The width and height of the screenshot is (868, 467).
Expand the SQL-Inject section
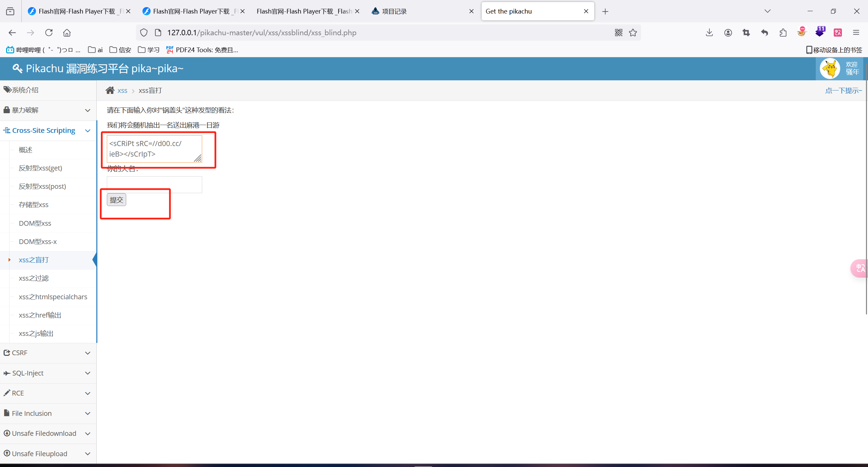[48, 373]
